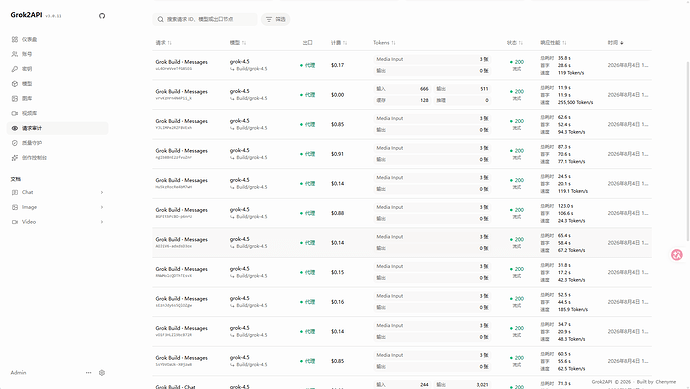Open the sparkle creation console icon
Viewport: 690px width, 389px height.
(x=15, y=158)
